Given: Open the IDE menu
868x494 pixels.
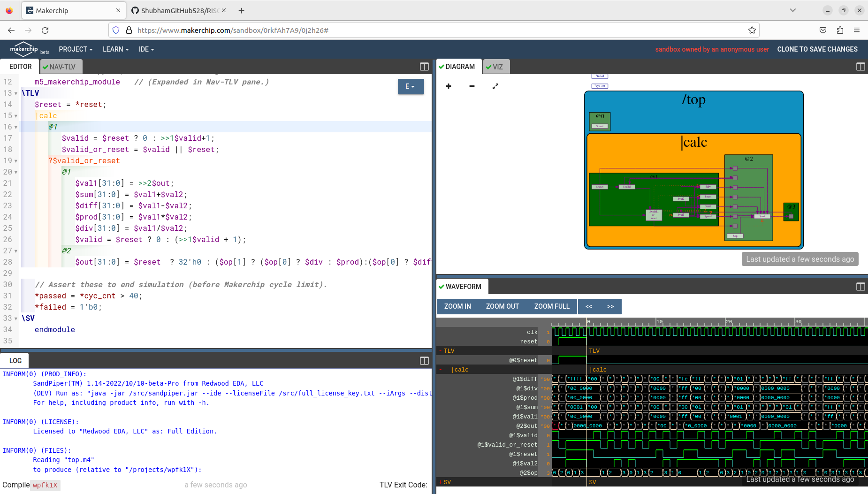Looking at the screenshot, I should point(146,49).
